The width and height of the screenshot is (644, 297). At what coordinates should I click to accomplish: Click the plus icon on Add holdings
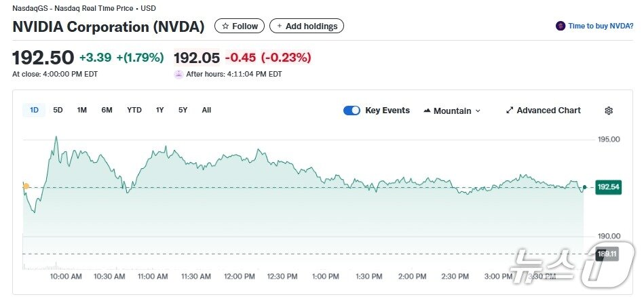279,26
